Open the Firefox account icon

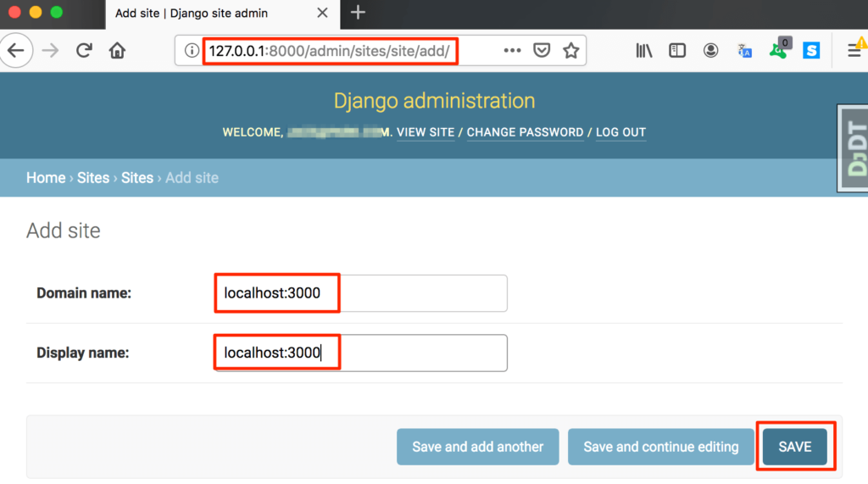pos(711,50)
